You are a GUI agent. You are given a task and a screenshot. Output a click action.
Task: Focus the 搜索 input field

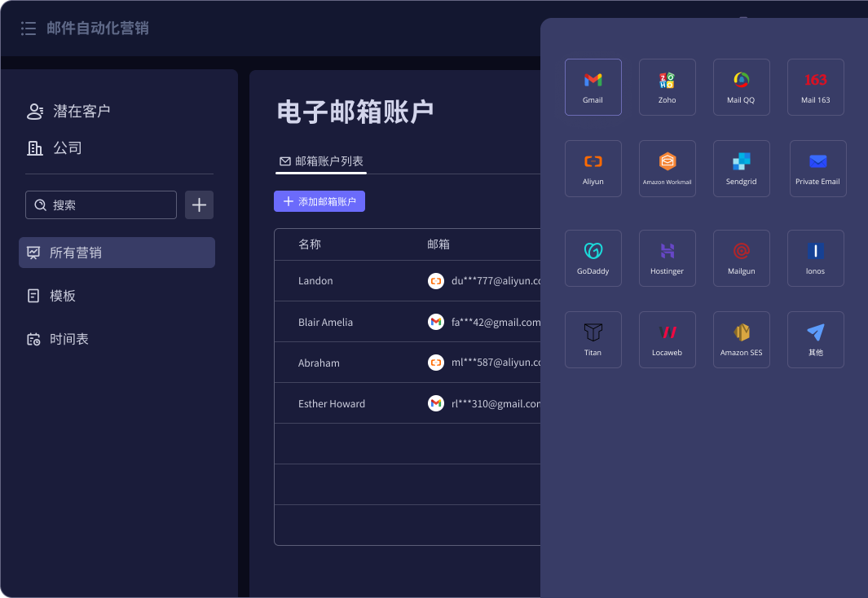tap(101, 204)
